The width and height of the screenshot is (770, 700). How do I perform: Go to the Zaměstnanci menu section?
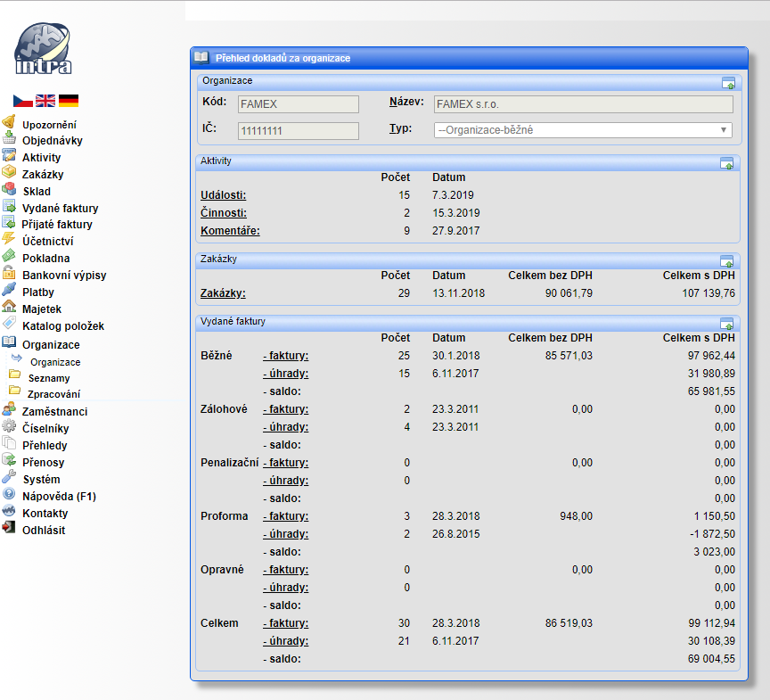pyautogui.click(x=54, y=412)
